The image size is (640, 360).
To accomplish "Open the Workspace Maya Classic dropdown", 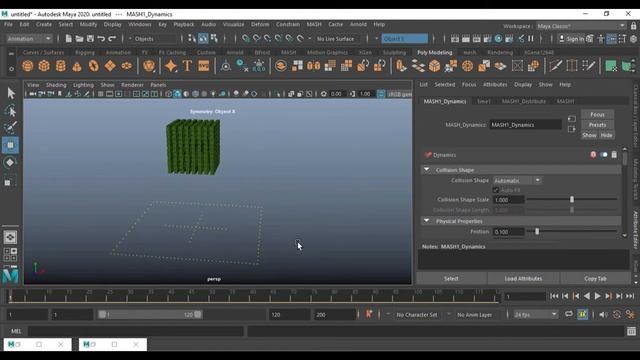I will tap(581, 26).
